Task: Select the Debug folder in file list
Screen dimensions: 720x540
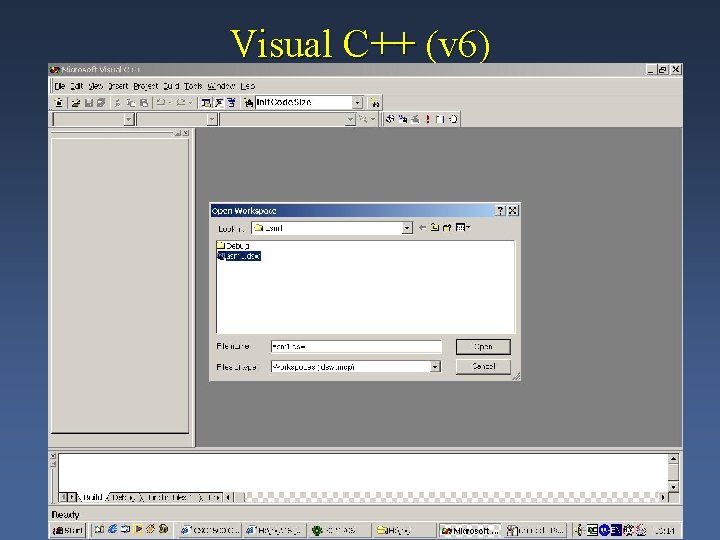Action: tap(233, 246)
